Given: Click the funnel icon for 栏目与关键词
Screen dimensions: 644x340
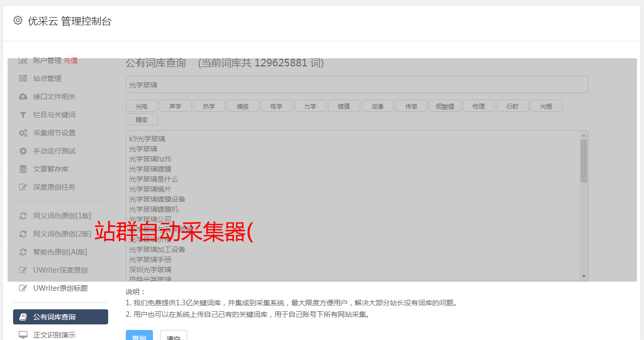Looking at the screenshot, I should point(23,115).
